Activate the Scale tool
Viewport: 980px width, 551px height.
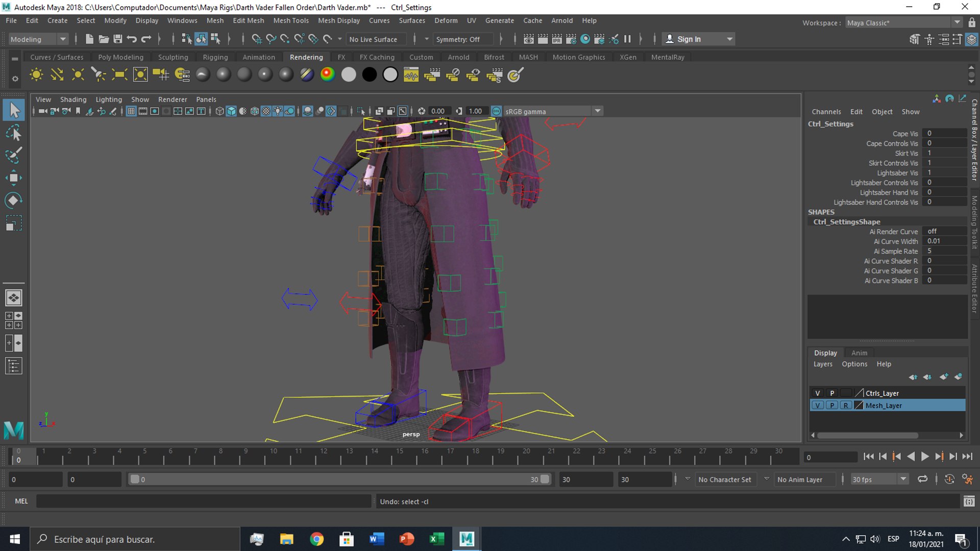pyautogui.click(x=14, y=223)
